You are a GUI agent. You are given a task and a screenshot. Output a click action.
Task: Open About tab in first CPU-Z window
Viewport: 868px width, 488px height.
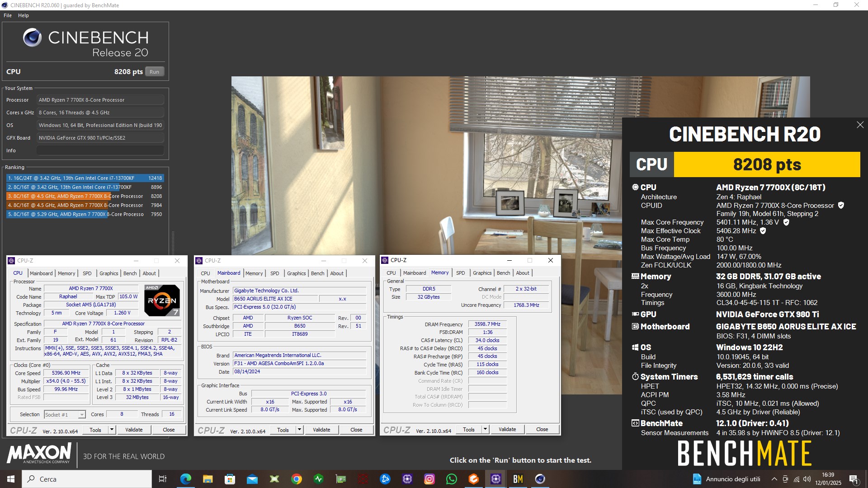click(x=149, y=273)
